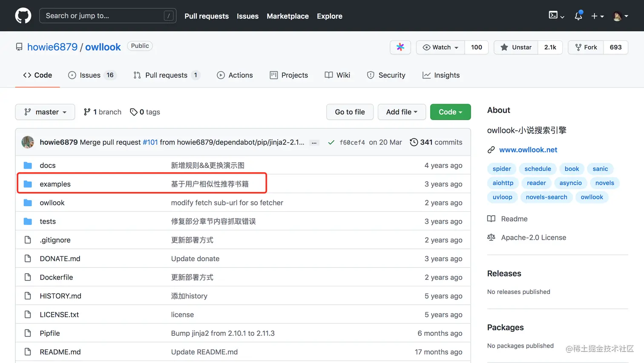Click the commit author avatar for howie6879

28,142
